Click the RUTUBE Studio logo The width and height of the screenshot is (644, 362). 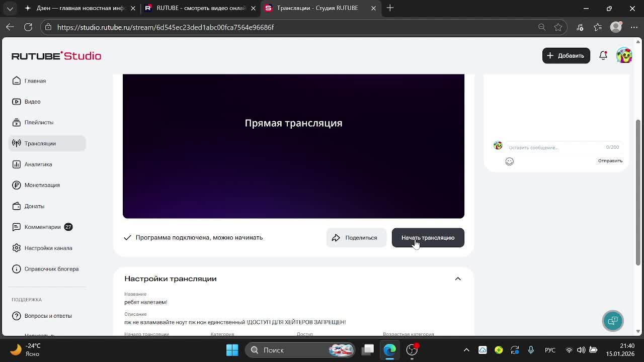pyautogui.click(x=56, y=56)
